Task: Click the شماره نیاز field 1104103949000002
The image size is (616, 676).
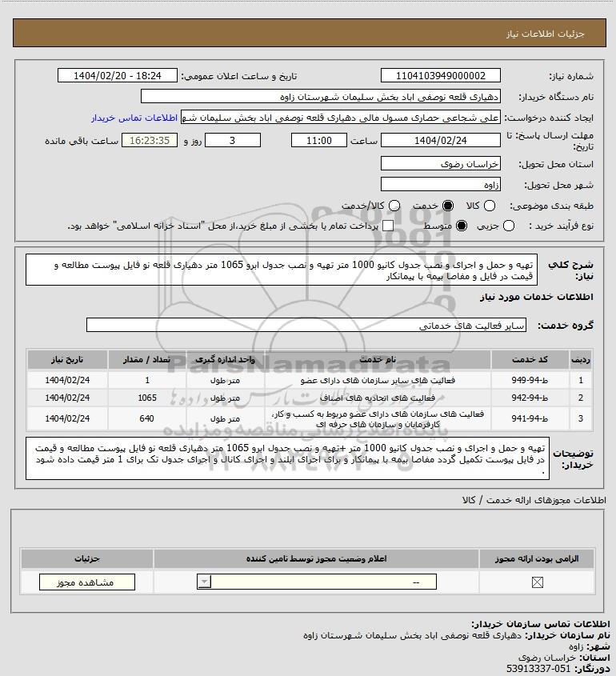Action: point(441,76)
